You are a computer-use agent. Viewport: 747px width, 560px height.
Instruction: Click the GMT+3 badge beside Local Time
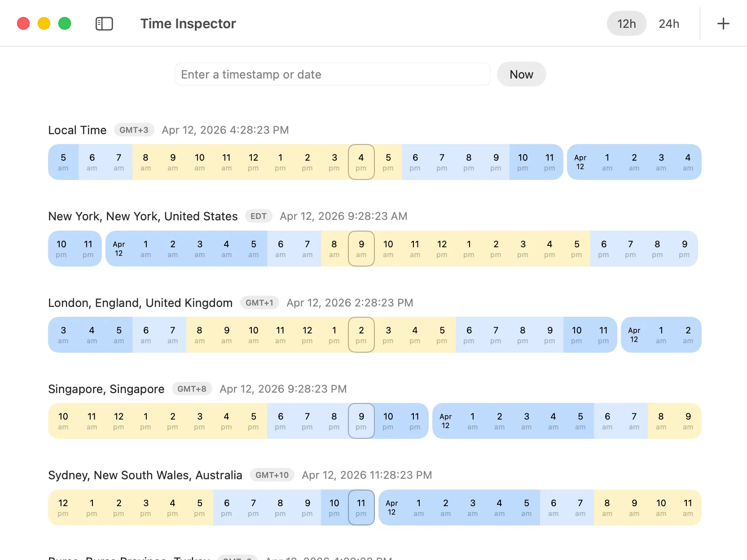134,130
